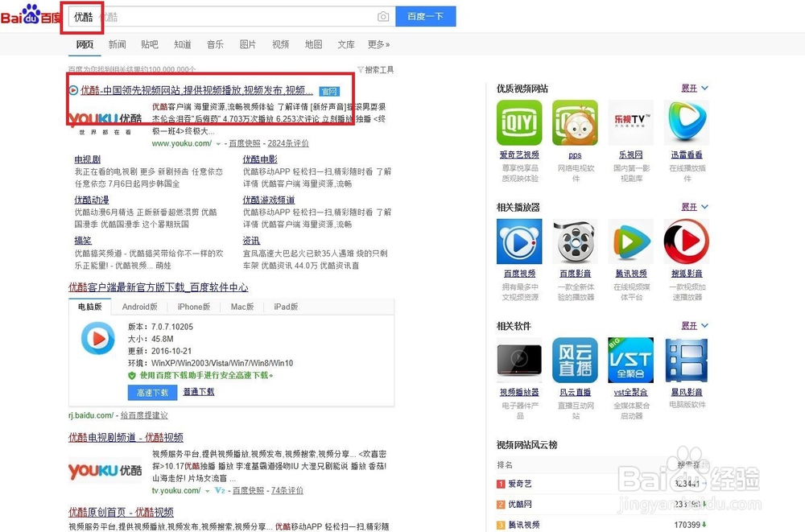
Task: Expand dropdown arrow next to www.youku.com/
Action: pos(218,144)
